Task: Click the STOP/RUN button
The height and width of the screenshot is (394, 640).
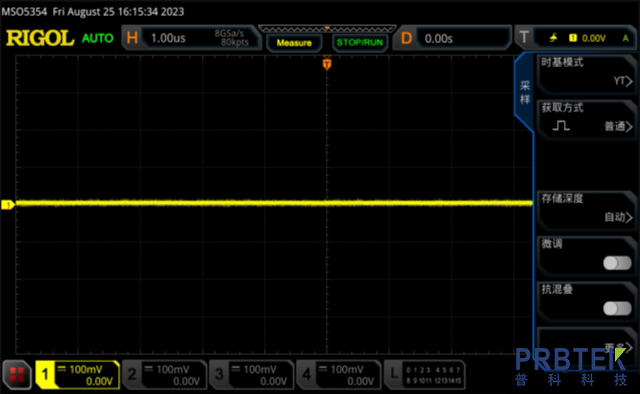Action: (360, 43)
